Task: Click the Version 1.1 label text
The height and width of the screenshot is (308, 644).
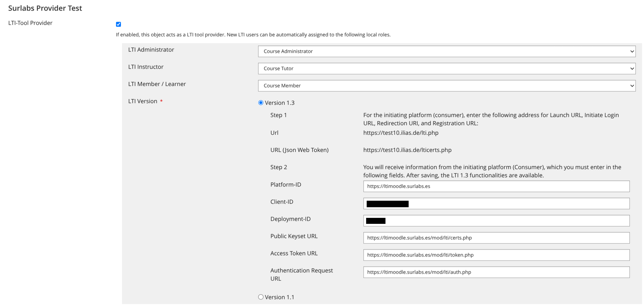Action: 280,297
